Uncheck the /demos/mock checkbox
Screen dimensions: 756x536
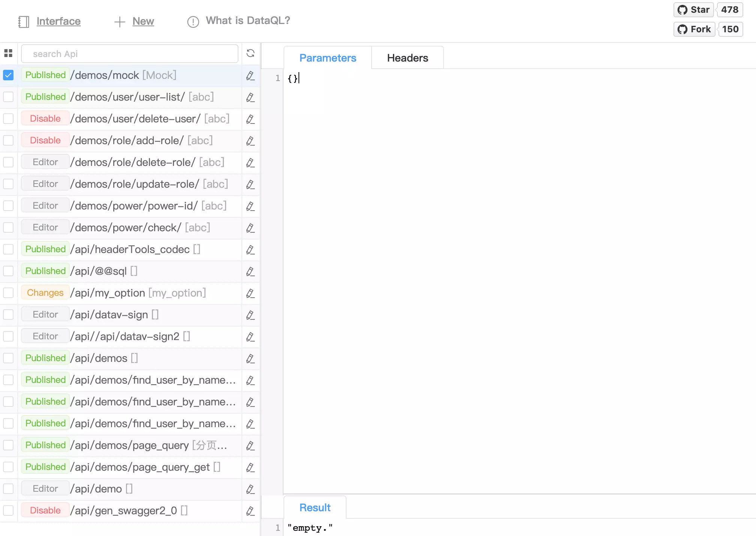[x=8, y=75]
